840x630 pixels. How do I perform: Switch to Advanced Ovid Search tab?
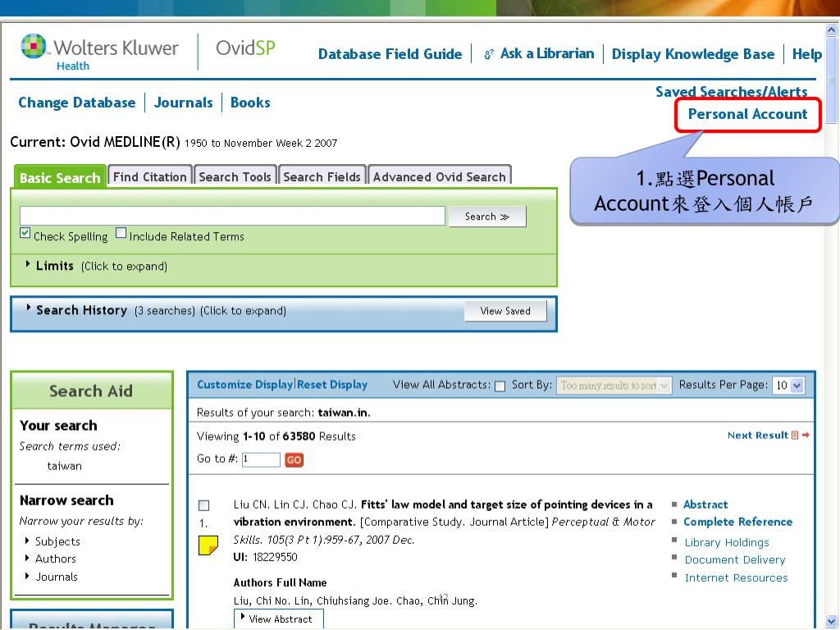point(440,177)
